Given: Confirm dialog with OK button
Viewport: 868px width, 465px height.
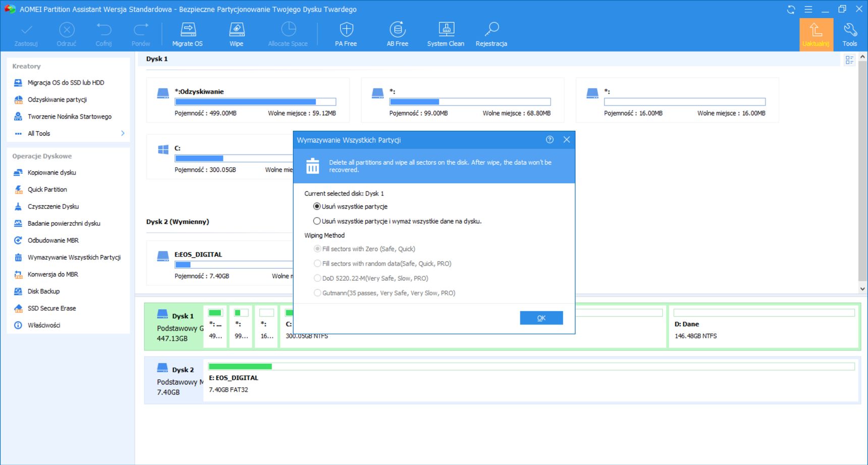Looking at the screenshot, I should [541, 318].
